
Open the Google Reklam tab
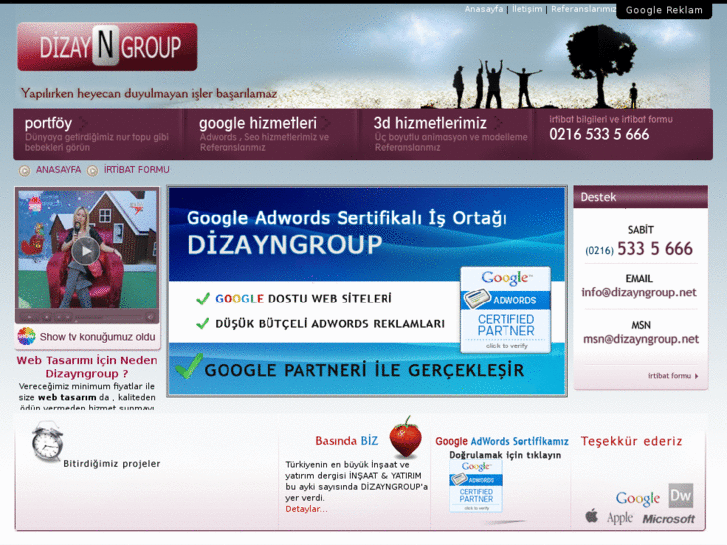click(664, 10)
